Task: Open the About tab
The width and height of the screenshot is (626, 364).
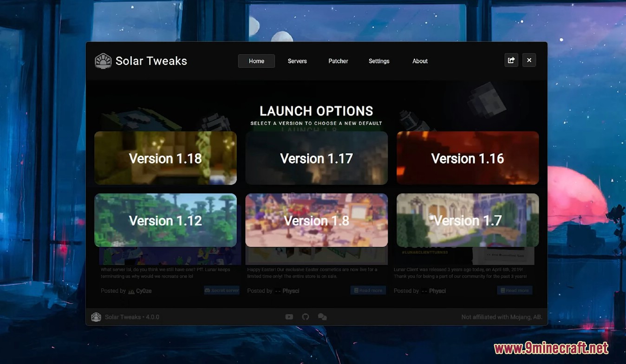Action: tap(420, 61)
